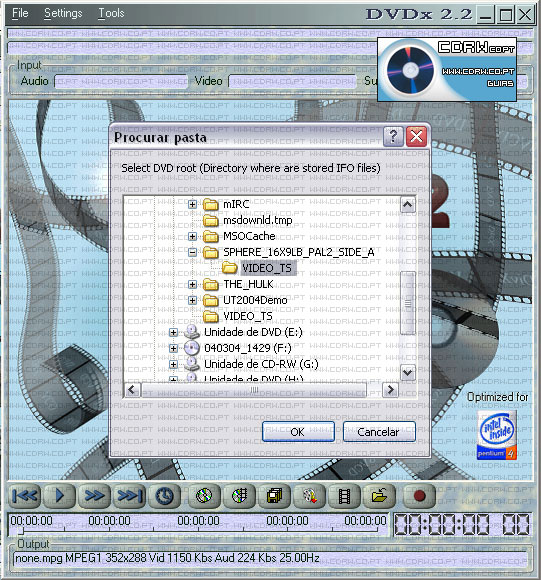Open the clock timing tool

click(164, 496)
